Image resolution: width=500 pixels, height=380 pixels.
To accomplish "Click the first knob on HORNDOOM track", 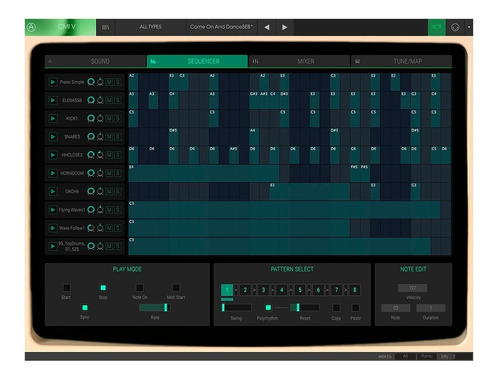I will (x=91, y=173).
